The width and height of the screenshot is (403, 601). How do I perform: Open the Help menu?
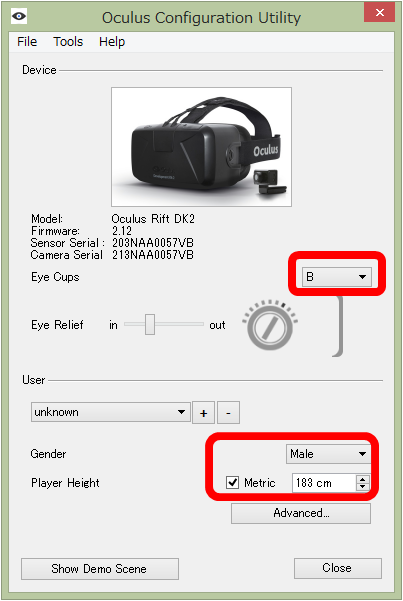pyautogui.click(x=112, y=41)
